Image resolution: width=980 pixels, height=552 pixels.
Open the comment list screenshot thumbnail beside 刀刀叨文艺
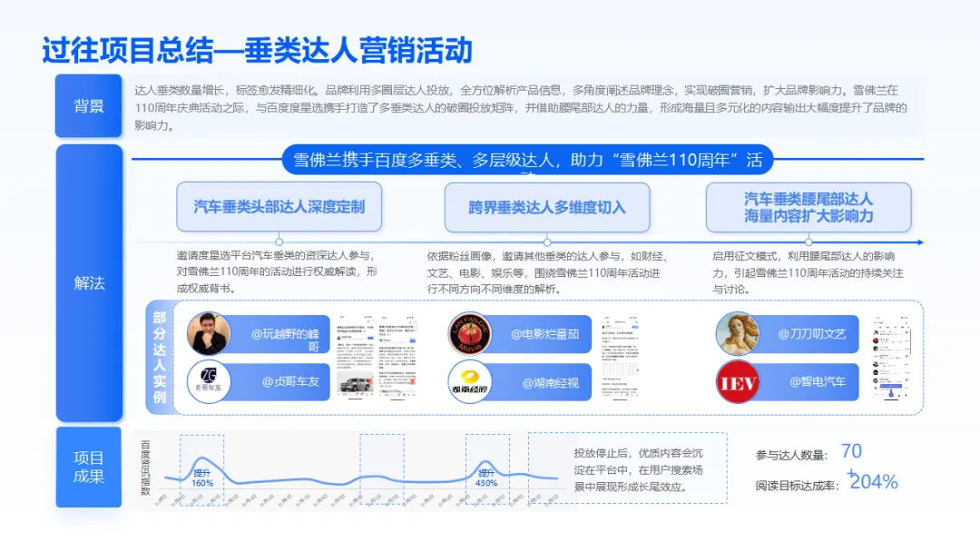pos(891,357)
